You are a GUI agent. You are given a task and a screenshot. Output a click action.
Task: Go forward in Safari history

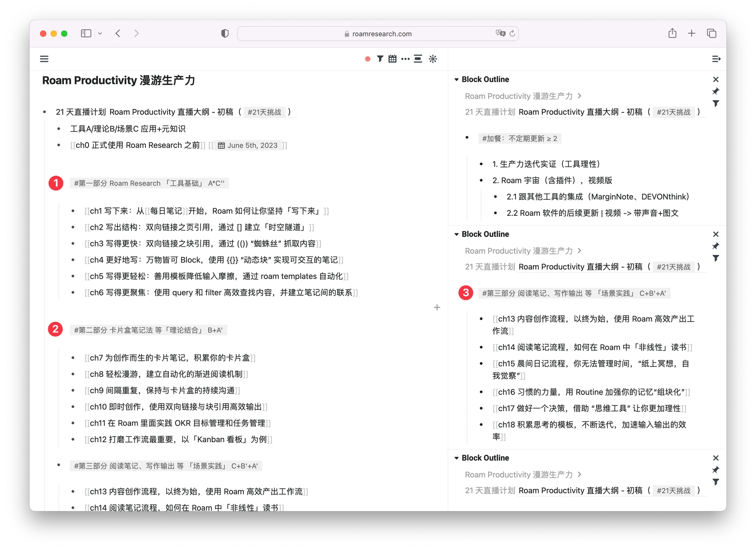tap(136, 33)
